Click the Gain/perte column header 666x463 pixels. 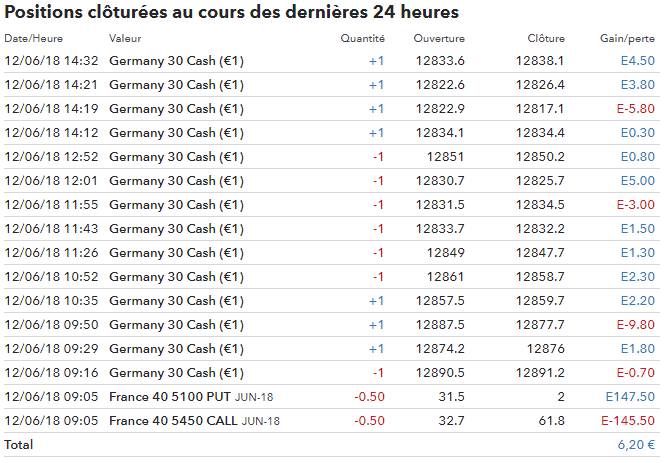click(627, 39)
